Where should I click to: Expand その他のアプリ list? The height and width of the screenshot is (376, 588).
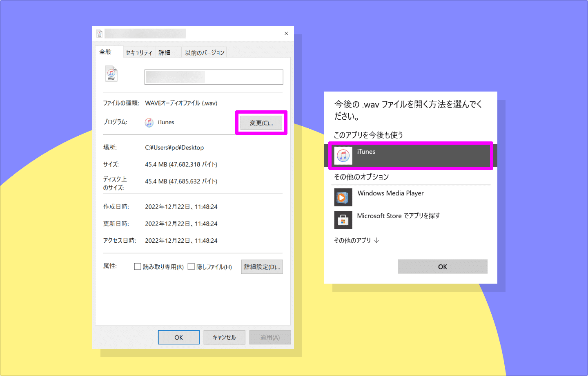click(x=356, y=240)
